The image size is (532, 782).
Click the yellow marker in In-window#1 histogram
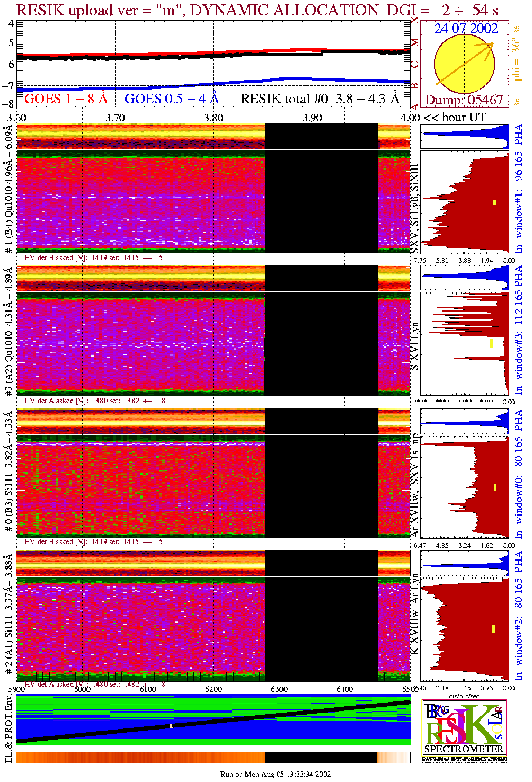click(x=495, y=202)
